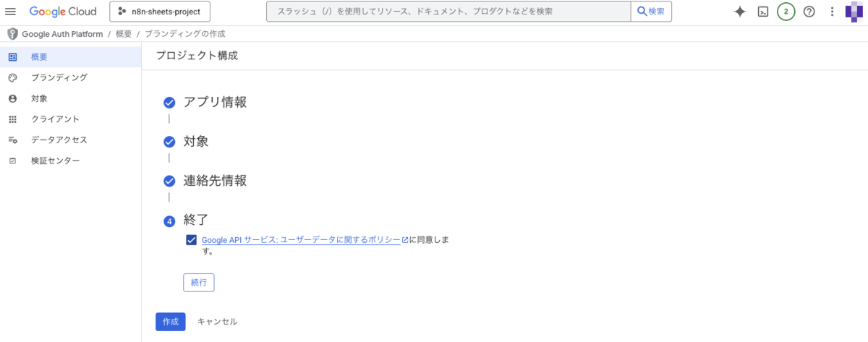Open the user account avatar
The image size is (868, 342).
click(854, 12)
